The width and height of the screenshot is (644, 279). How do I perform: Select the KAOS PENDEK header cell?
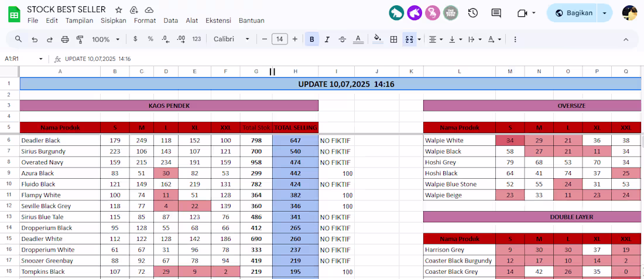click(x=169, y=106)
